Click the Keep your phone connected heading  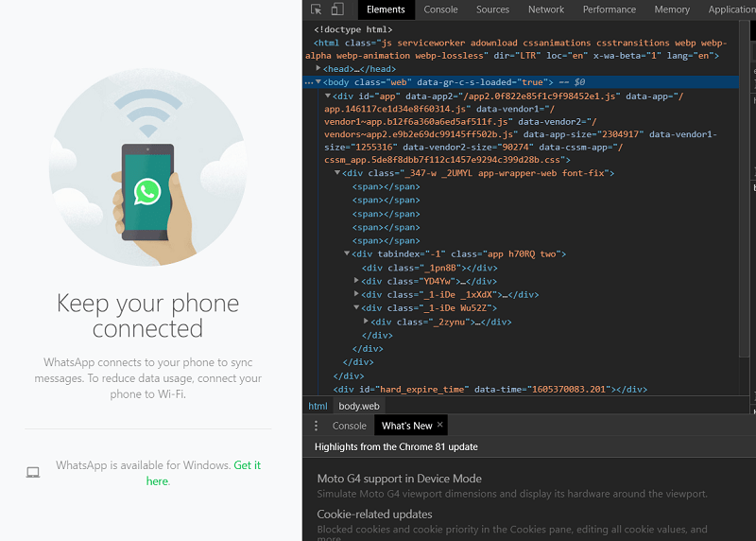tap(147, 316)
